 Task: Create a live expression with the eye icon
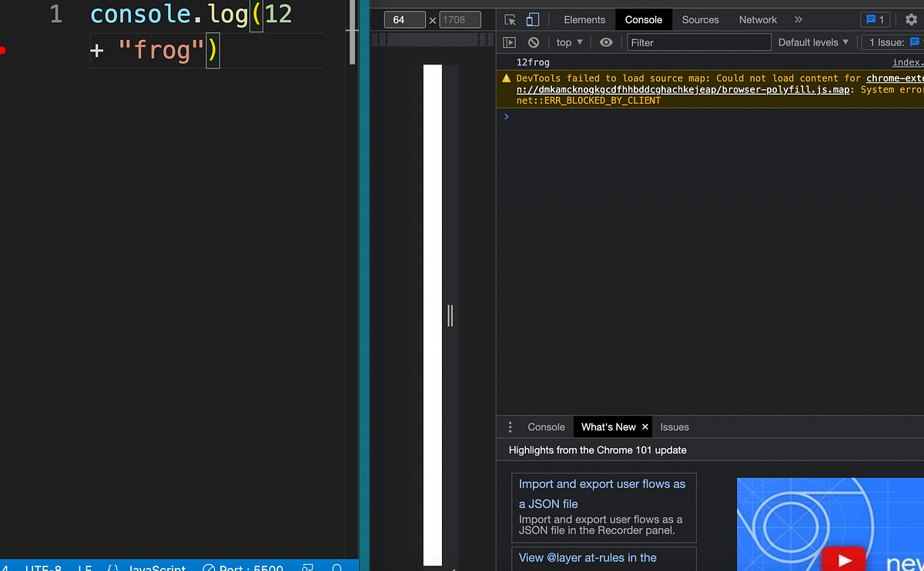tap(606, 42)
